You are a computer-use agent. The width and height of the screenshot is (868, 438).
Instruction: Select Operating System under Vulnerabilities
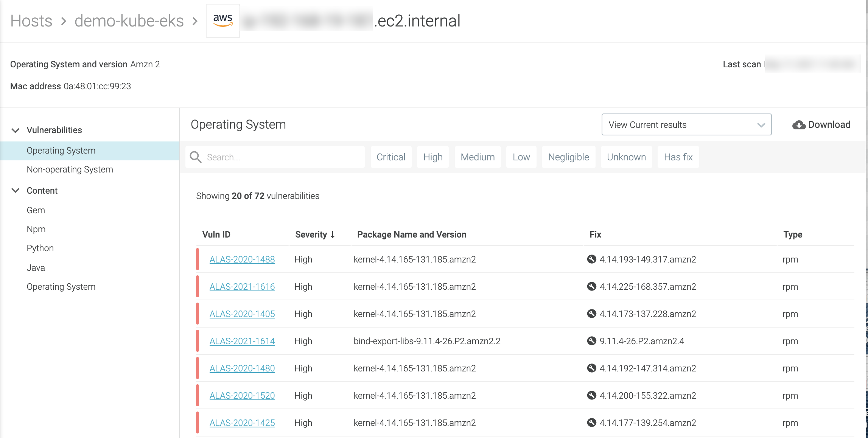point(90,151)
